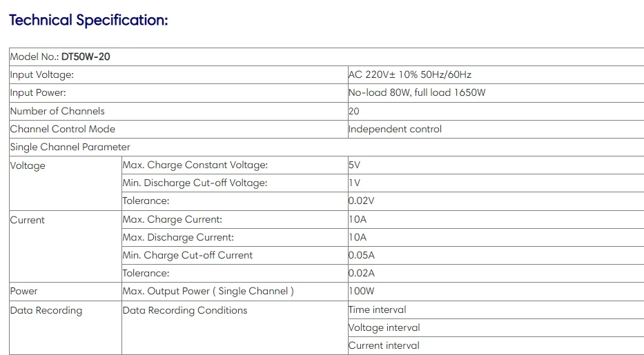Click the 0.02A current tolerance value
This screenshot has height=355, width=644.
coord(362,274)
